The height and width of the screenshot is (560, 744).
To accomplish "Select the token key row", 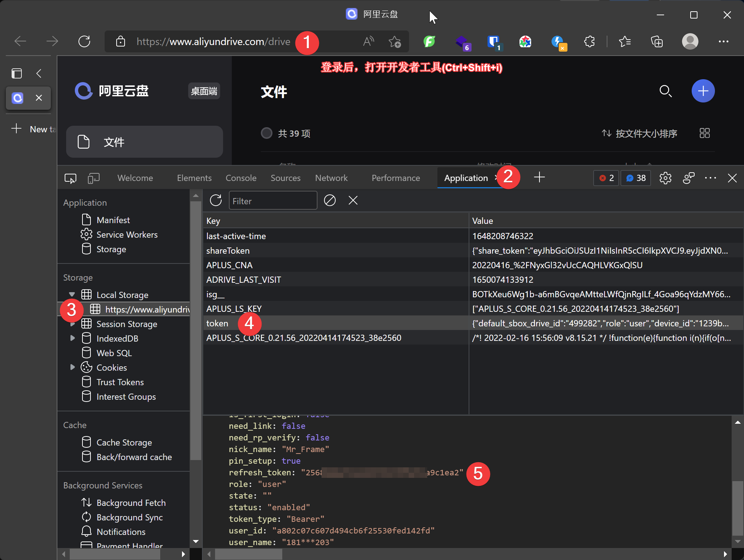I will tap(217, 323).
